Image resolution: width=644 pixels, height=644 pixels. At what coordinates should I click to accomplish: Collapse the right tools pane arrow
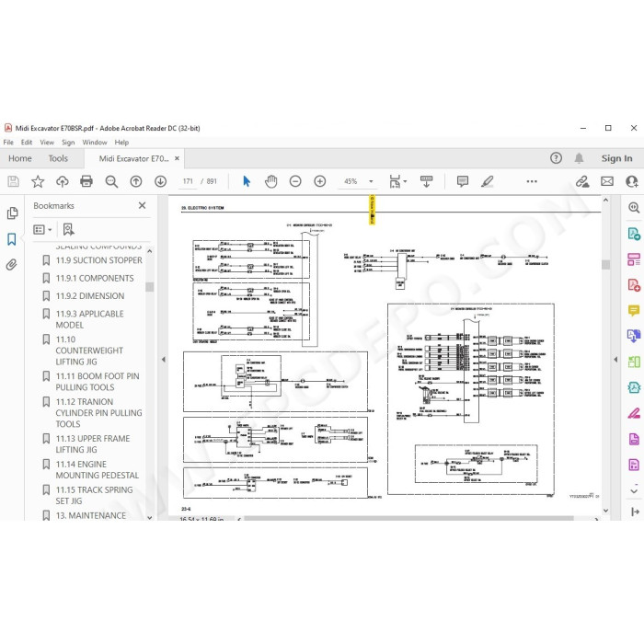(615, 360)
